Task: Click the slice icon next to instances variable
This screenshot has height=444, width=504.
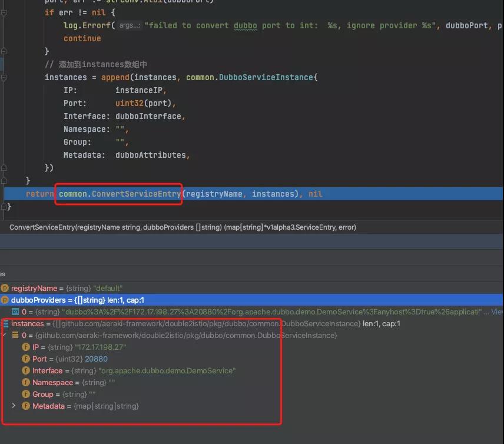Action: (x=6, y=324)
